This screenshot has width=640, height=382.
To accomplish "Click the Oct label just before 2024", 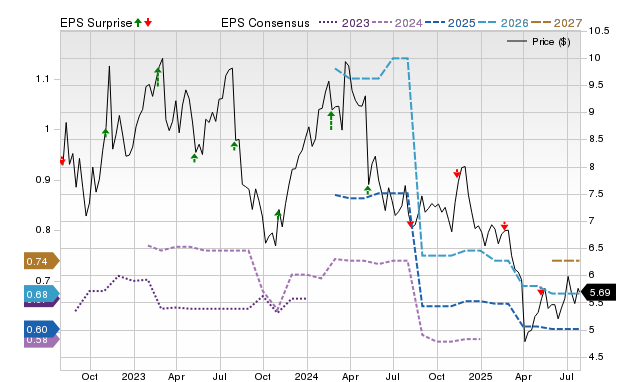I will coord(262,376).
